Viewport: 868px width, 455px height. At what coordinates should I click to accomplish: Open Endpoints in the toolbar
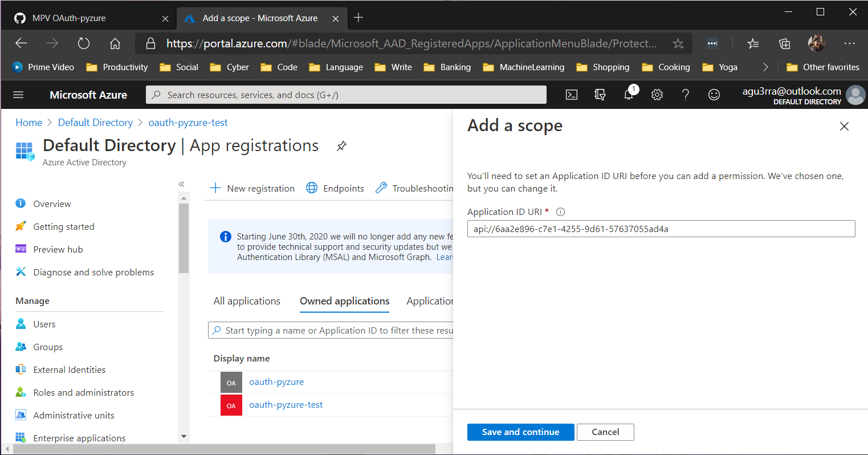click(x=335, y=188)
